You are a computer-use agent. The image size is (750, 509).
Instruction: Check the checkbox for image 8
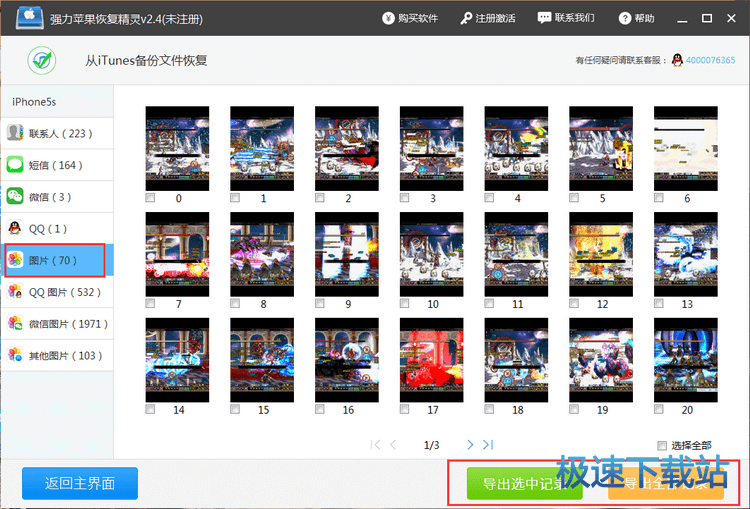[235, 303]
